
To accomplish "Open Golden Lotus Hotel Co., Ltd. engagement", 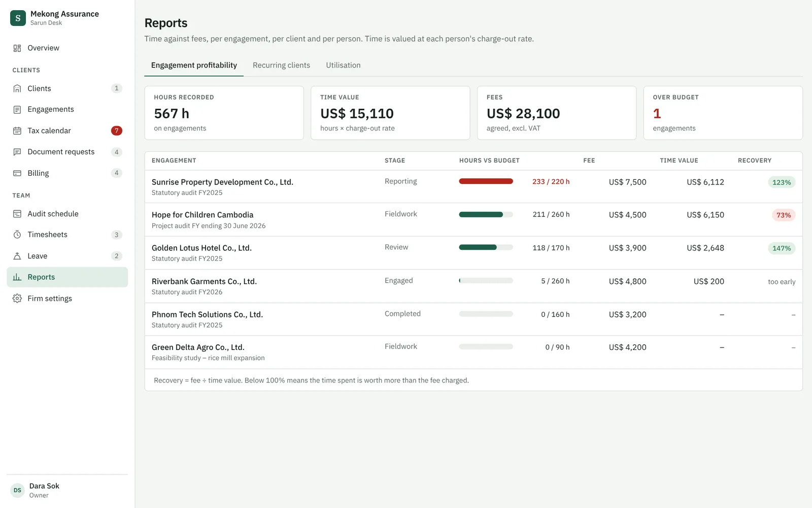I will [x=473, y=253].
